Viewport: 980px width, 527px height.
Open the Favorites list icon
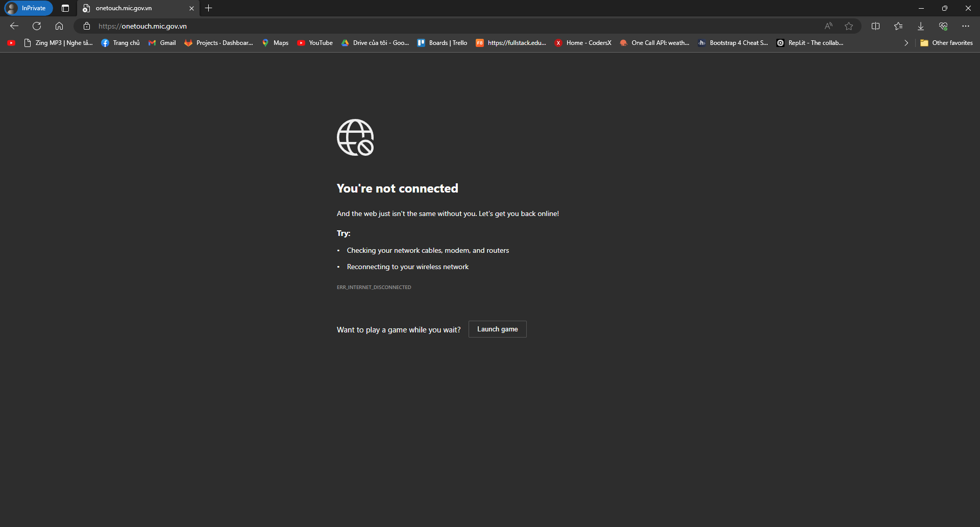(898, 26)
